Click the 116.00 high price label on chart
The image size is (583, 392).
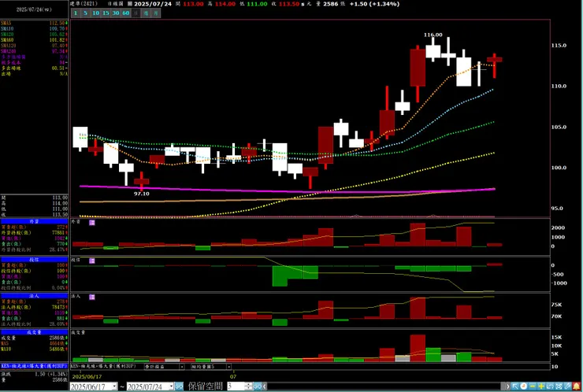433,35
